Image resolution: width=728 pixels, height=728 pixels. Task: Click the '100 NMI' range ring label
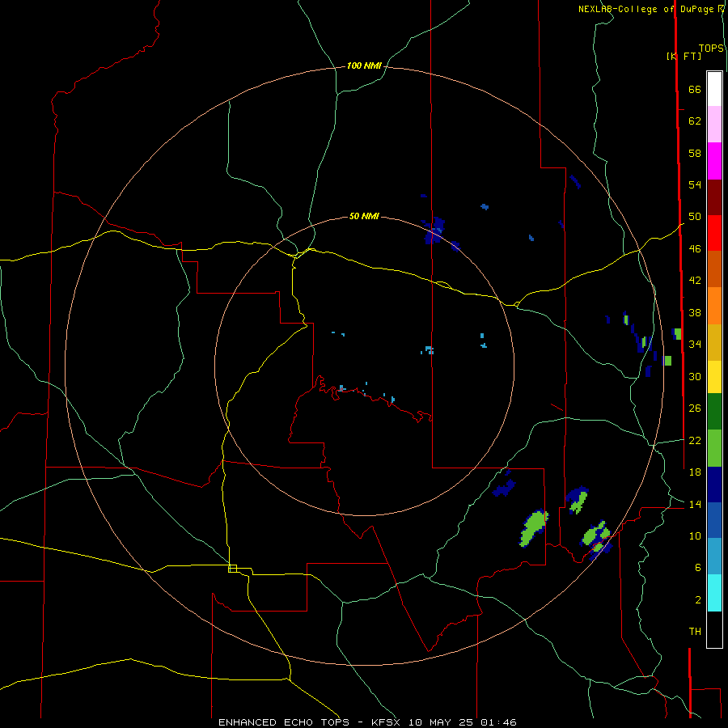[x=364, y=66]
